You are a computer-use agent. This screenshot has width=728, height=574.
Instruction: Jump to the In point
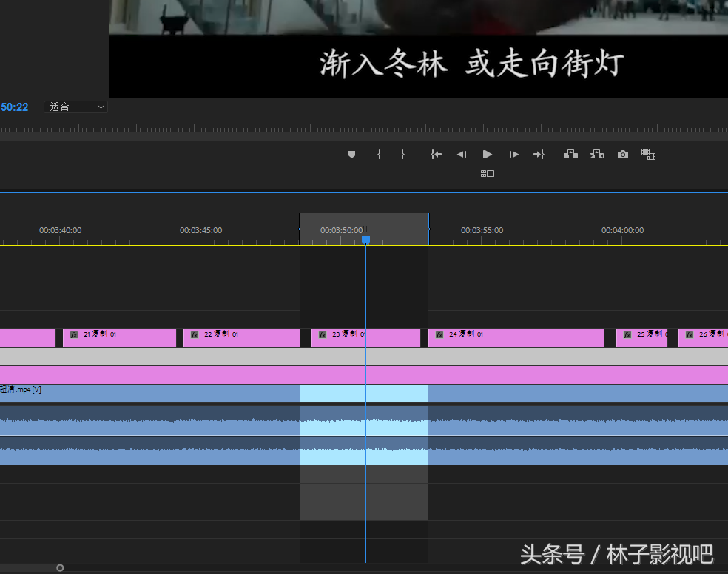[x=437, y=155]
